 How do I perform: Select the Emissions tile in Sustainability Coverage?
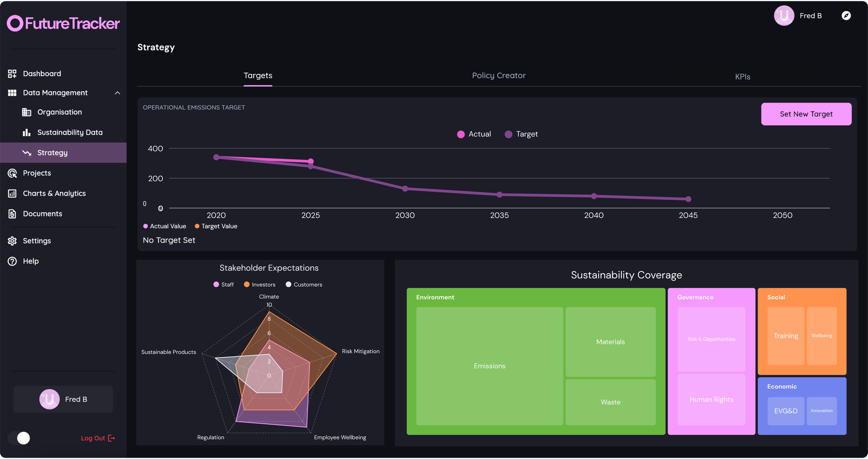coord(489,366)
